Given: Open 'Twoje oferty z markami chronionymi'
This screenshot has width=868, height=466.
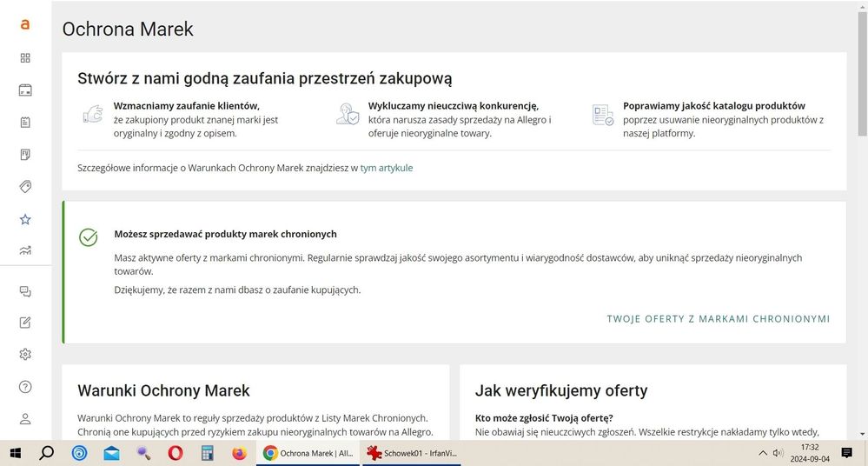Looking at the screenshot, I should coord(718,318).
